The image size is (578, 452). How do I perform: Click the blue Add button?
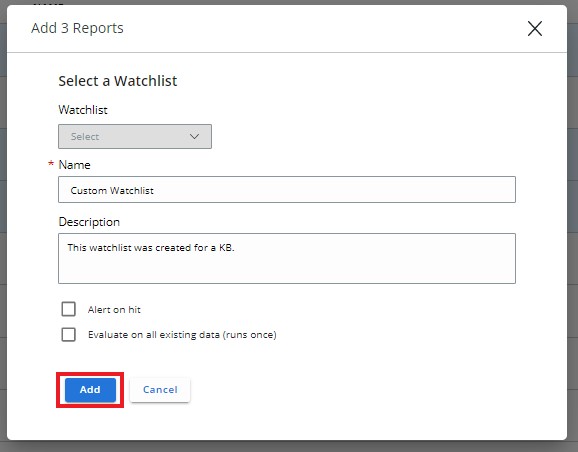tap(90, 390)
